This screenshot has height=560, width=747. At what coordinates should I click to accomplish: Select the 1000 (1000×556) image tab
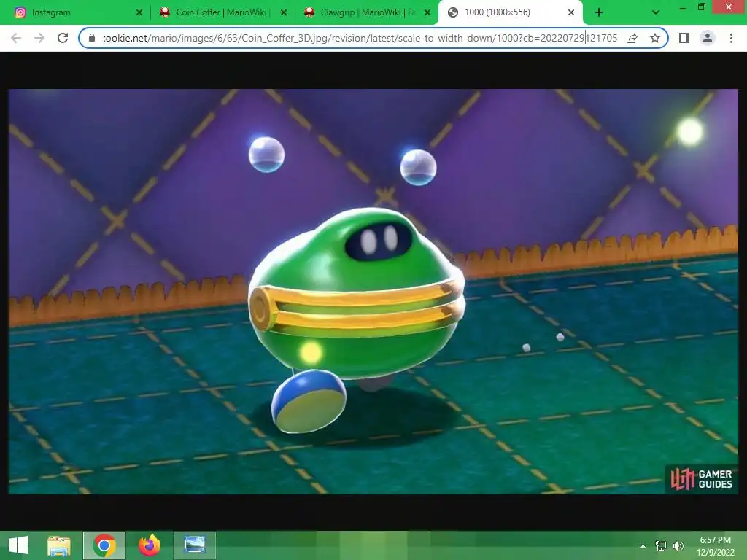510,13
